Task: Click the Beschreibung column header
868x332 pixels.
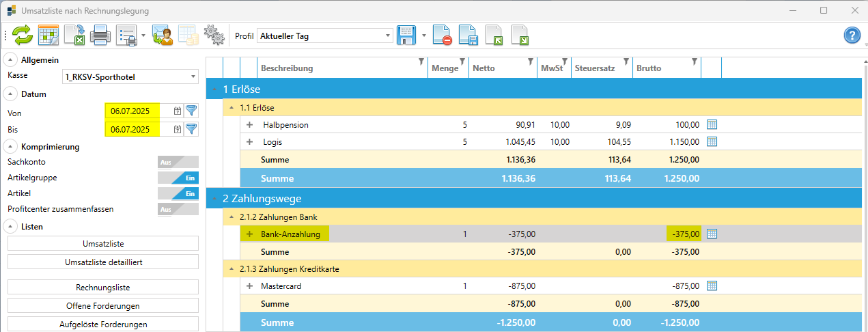Action: tap(287, 68)
